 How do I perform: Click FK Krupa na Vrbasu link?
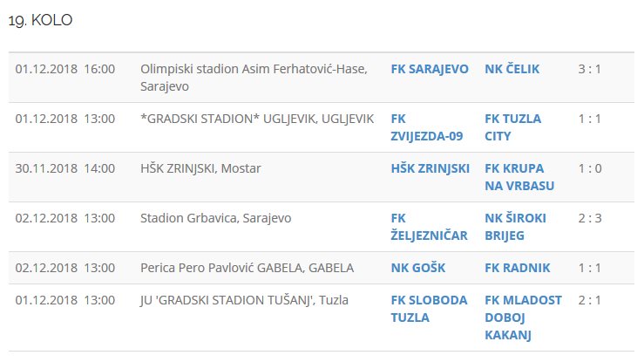point(519,177)
